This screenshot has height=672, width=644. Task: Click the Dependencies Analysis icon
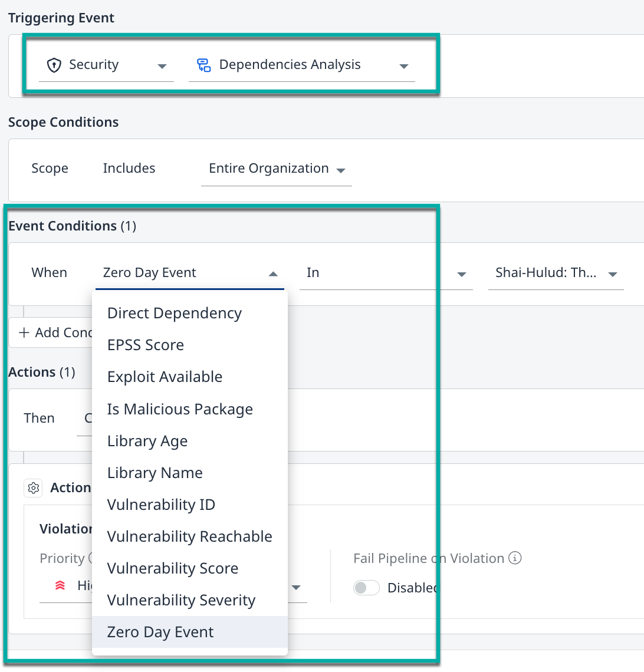[203, 65]
